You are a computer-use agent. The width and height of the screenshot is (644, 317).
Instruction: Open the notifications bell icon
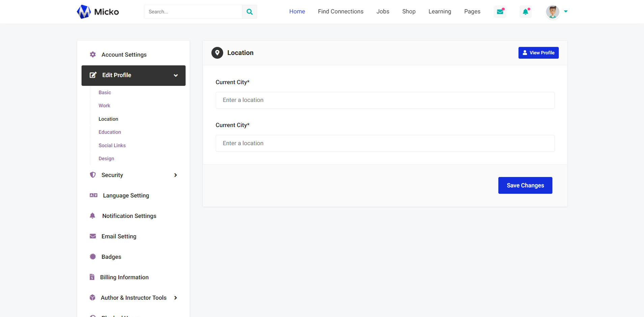pos(526,12)
